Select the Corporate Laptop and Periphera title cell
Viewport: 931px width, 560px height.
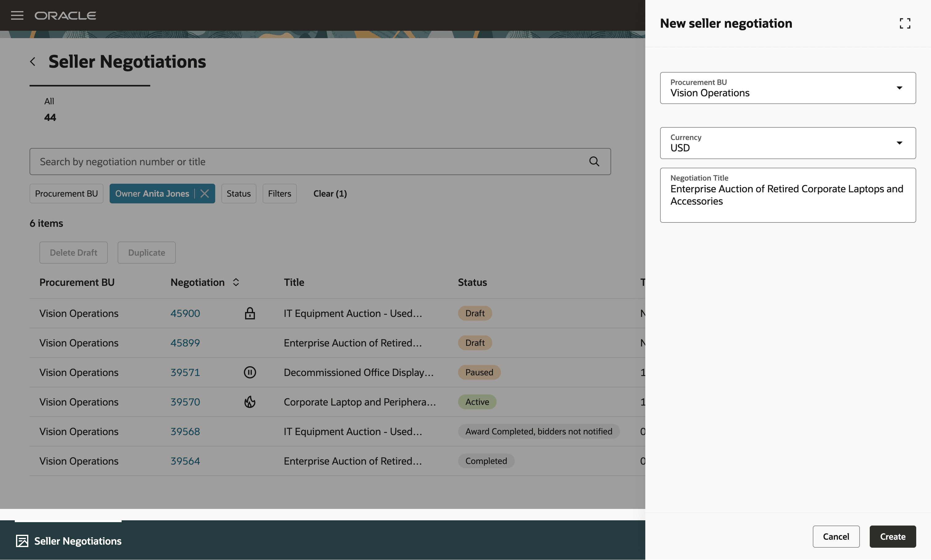pyautogui.click(x=360, y=402)
